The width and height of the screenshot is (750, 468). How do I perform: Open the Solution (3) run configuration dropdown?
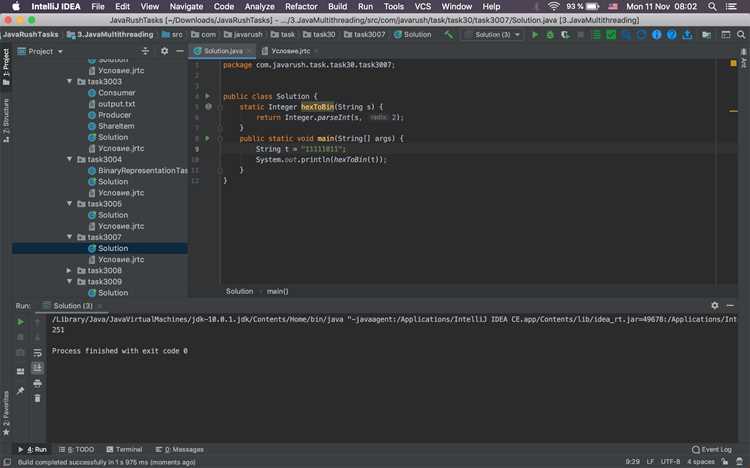click(493, 35)
